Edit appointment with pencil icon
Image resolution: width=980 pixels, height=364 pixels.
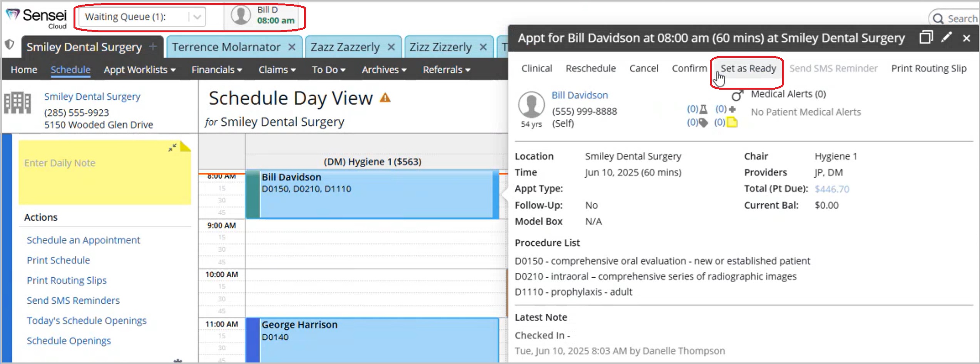[x=947, y=37]
